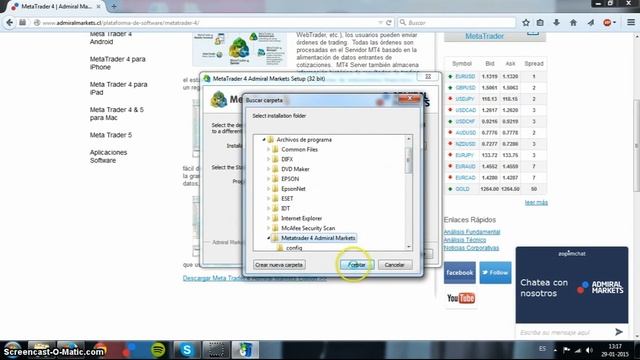Click the volume speaker tray icon
Viewport: 640px width, 360px height.
589,350
